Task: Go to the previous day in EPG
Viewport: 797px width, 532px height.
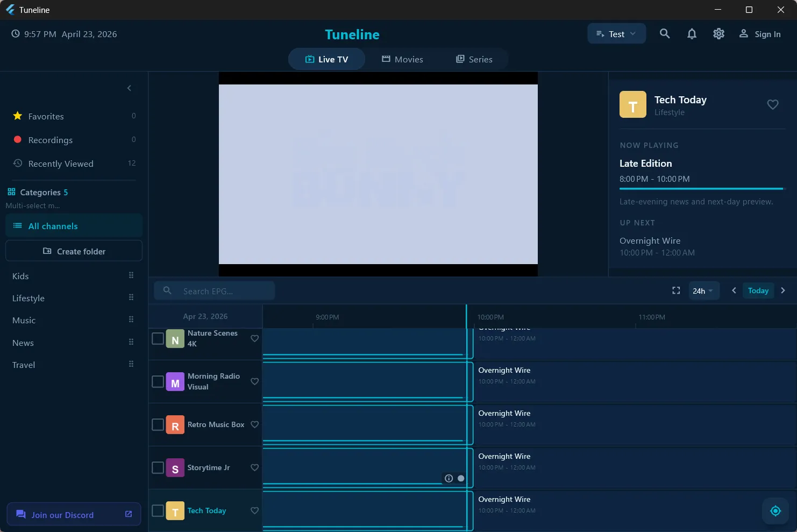Action: pos(734,290)
